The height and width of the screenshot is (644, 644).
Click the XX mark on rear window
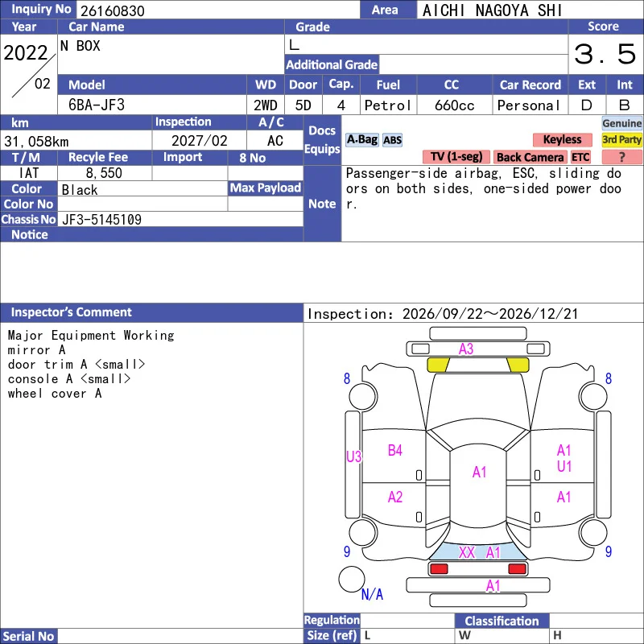coord(467,552)
